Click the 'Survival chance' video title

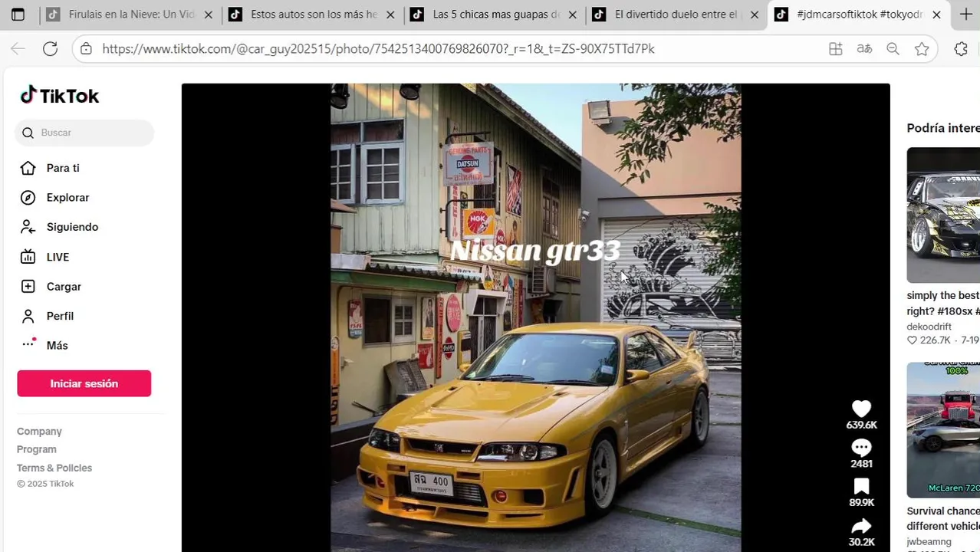pos(943,518)
